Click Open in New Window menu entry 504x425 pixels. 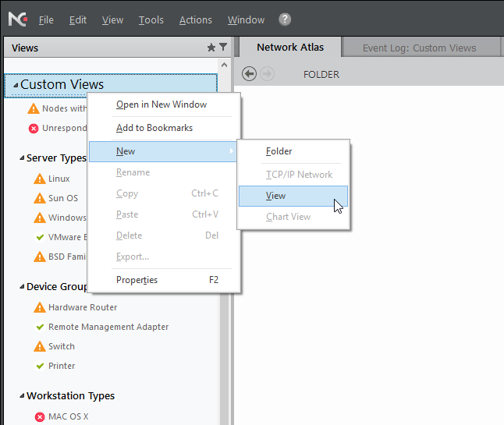pos(161,104)
